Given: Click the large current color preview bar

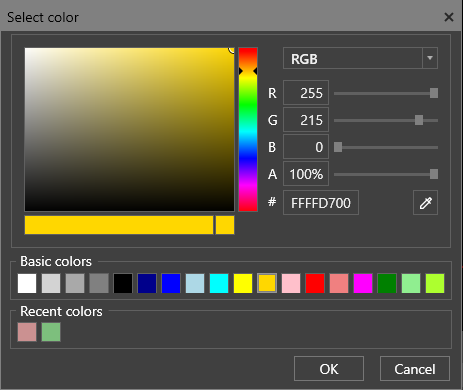Looking at the screenshot, I should coord(119,225).
